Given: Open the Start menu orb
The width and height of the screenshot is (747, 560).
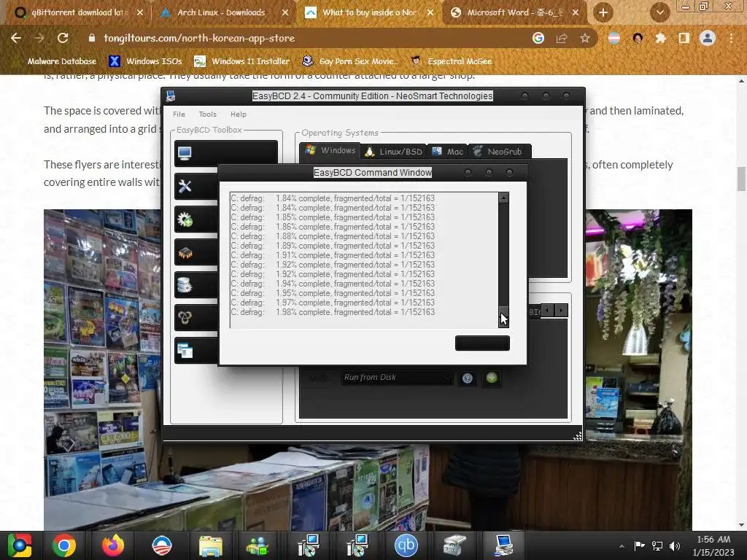Looking at the screenshot, I should pos(20,545).
